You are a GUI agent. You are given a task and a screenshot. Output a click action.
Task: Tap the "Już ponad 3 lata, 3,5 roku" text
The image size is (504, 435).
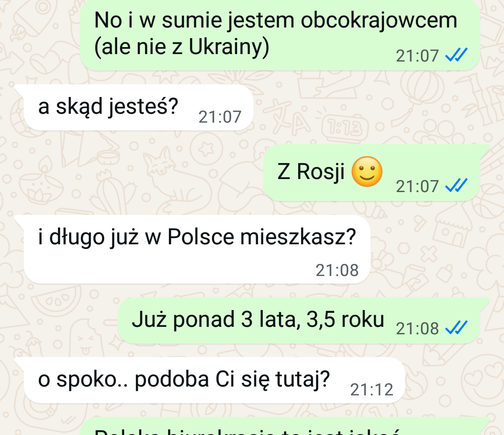258,319
